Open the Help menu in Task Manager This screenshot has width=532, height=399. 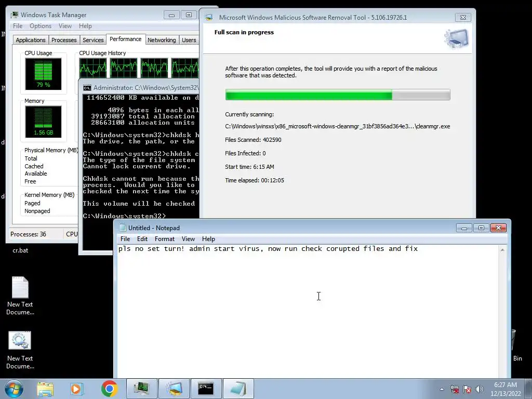pyautogui.click(x=85, y=26)
